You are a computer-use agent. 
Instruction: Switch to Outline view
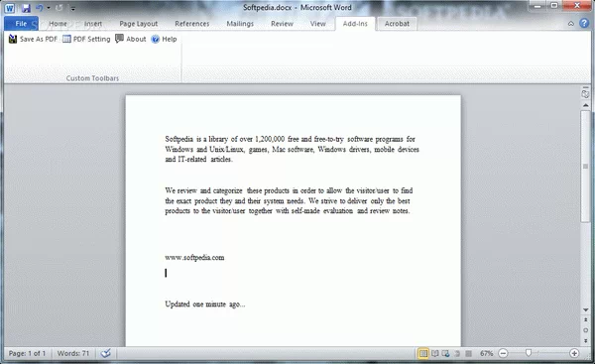(457, 353)
